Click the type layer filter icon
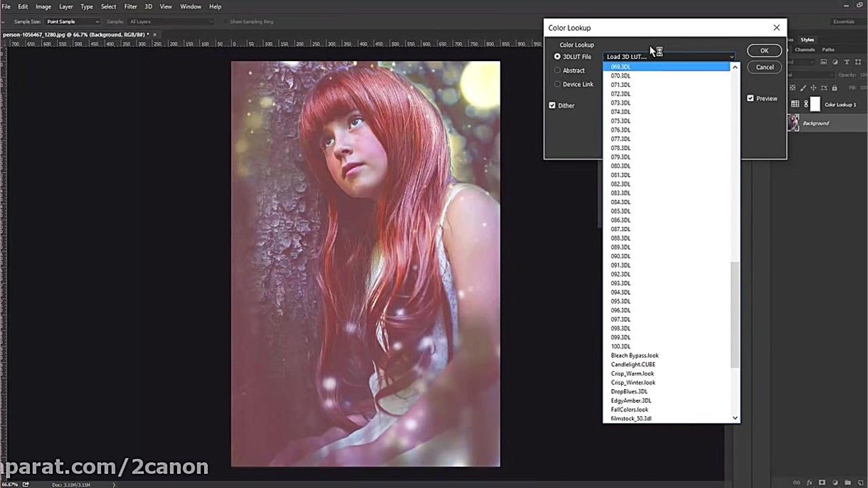This screenshot has width=868, height=488. (846, 62)
